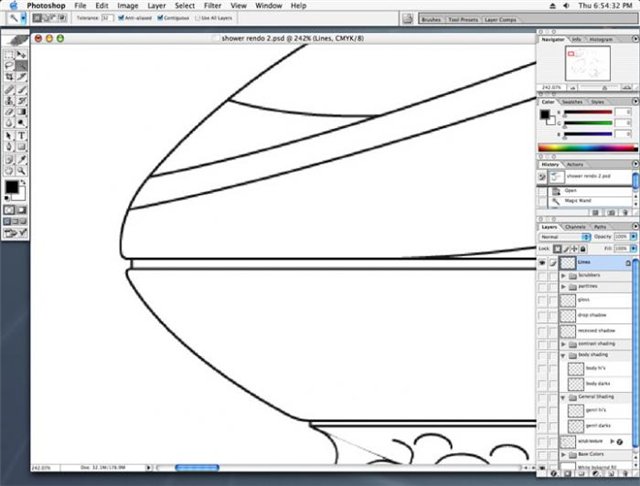Enable Use All Layers checkbox
Viewport: 640px width, 486px height.
point(198,18)
